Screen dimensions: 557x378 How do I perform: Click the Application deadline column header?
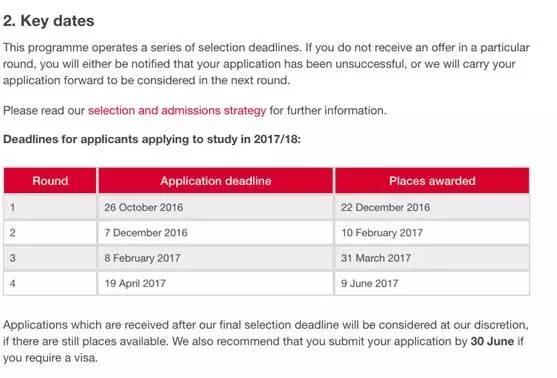(216, 181)
